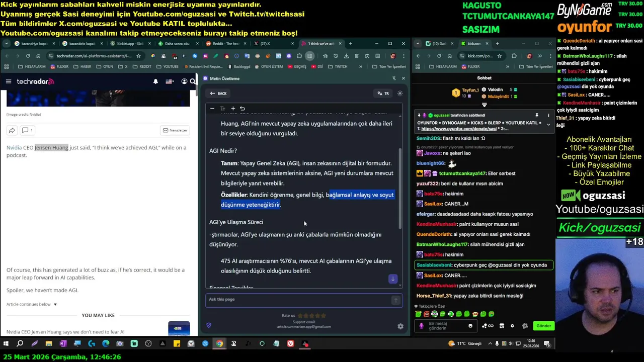Subscribe via the Newsletter button
Viewport: 644px width, 362px height.
pyautogui.click(x=175, y=130)
